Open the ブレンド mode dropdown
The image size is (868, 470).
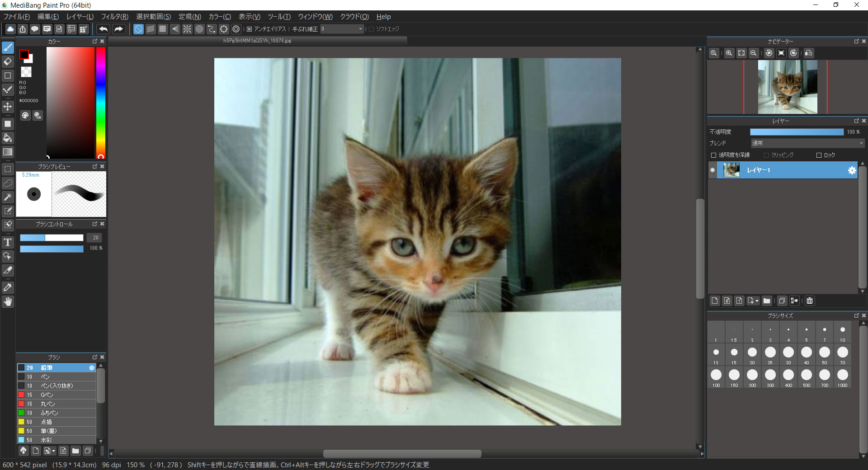807,143
